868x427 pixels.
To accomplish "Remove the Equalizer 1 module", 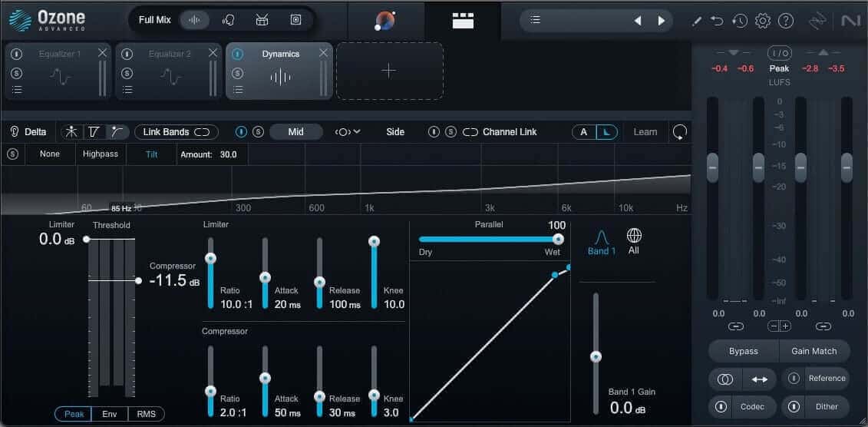I will click(102, 53).
